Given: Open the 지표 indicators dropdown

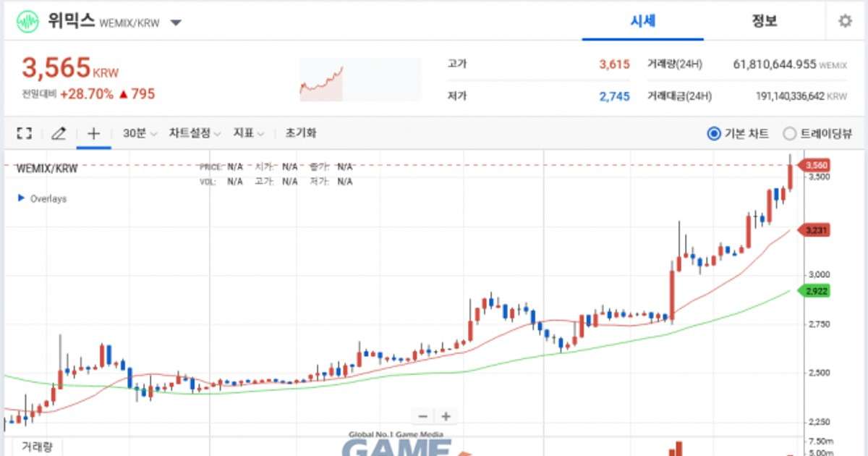Looking at the screenshot, I should [248, 133].
